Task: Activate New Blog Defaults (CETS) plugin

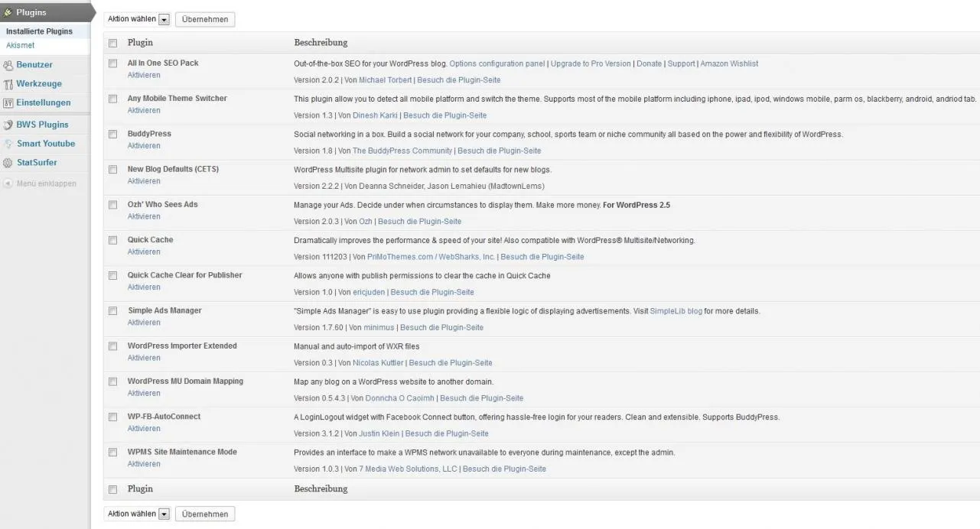Action: point(144,181)
